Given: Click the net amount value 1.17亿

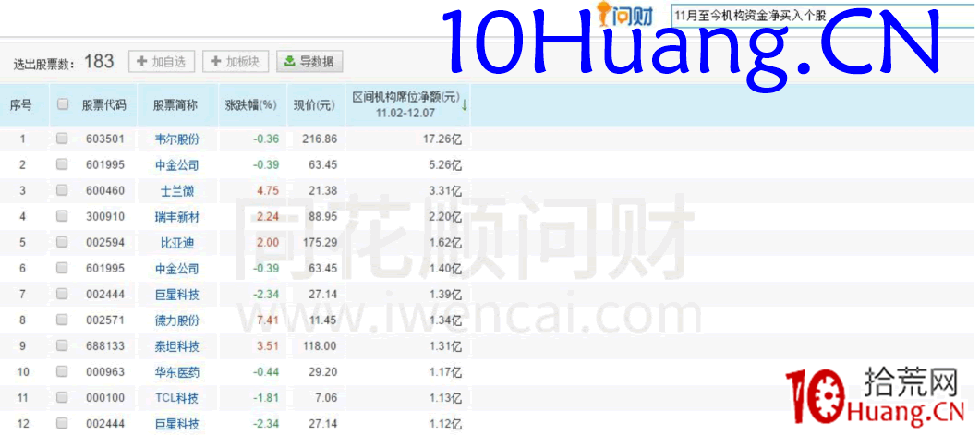Looking at the screenshot, I should point(445,372).
